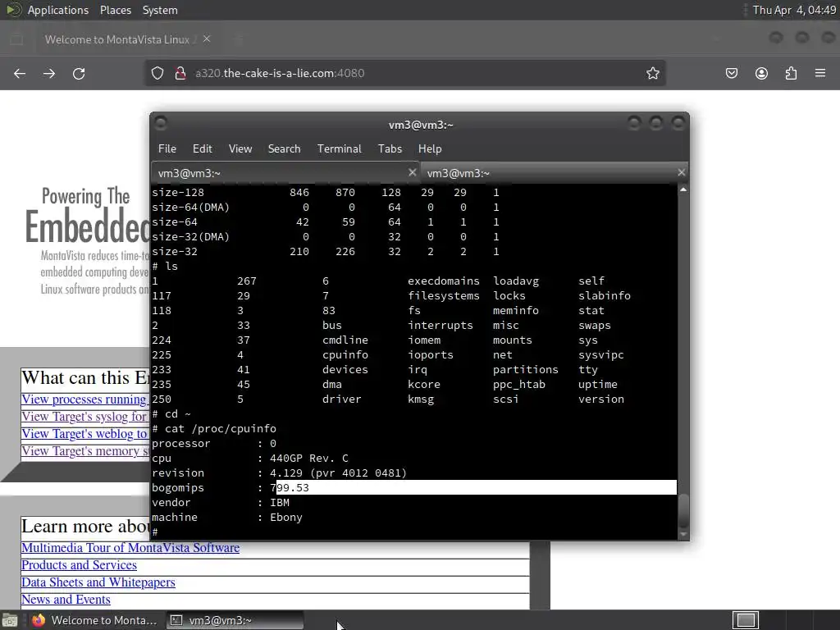Open the Firefox account icon
The height and width of the screenshot is (630, 840).
pos(761,73)
